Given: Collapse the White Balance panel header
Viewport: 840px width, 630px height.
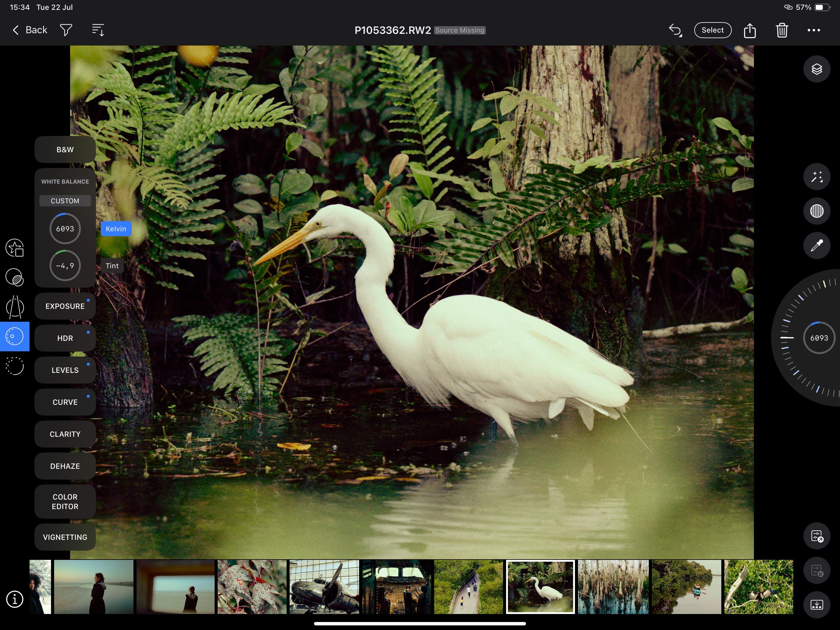Looking at the screenshot, I should (x=65, y=181).
